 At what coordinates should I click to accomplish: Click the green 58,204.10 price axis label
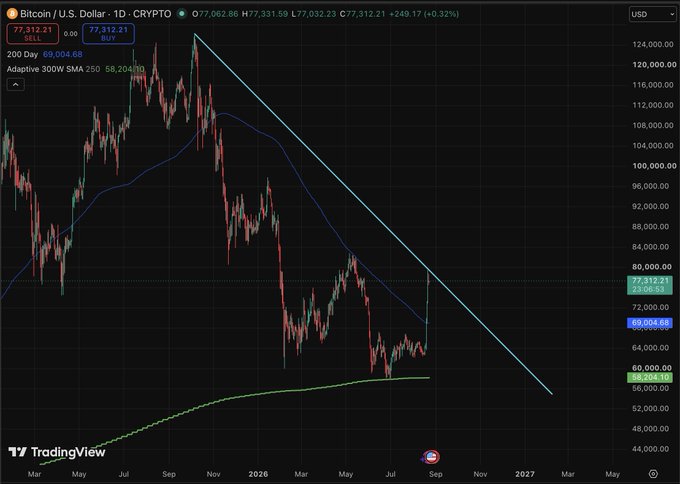(650, 377)
